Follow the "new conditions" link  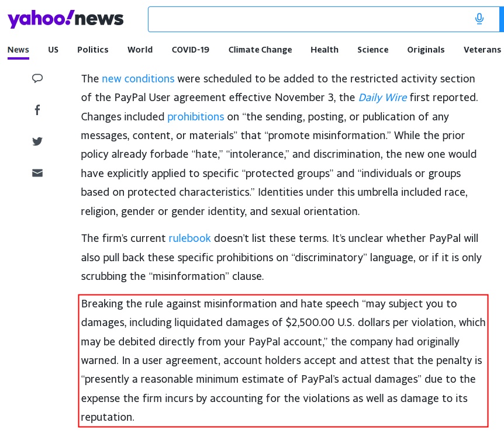(x=138, y=78)
